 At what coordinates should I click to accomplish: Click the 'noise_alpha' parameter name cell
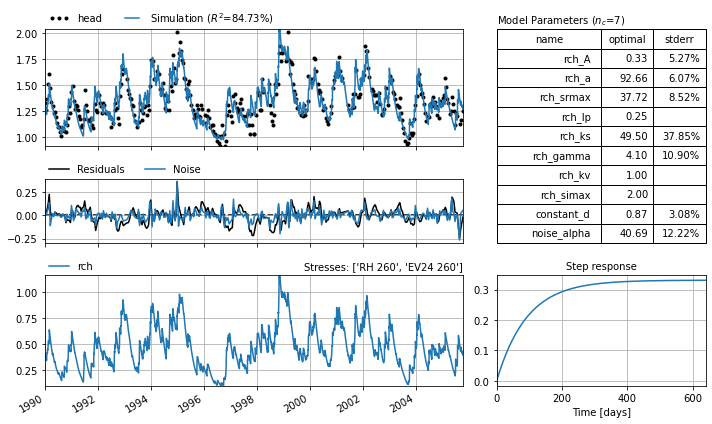click(549, 233)
